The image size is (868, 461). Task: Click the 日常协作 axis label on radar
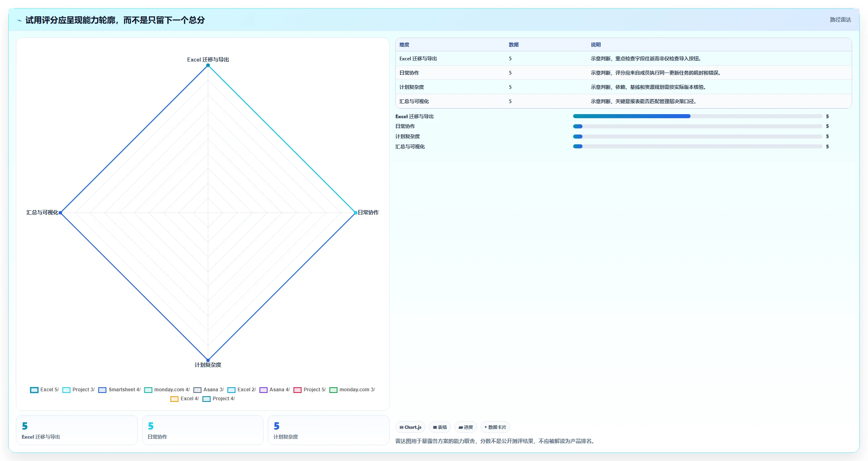point(368,212)
